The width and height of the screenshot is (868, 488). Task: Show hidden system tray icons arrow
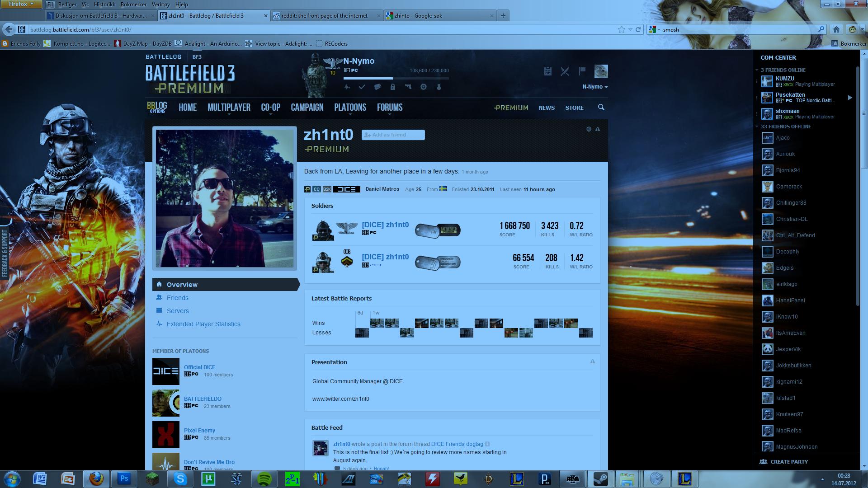822,479
